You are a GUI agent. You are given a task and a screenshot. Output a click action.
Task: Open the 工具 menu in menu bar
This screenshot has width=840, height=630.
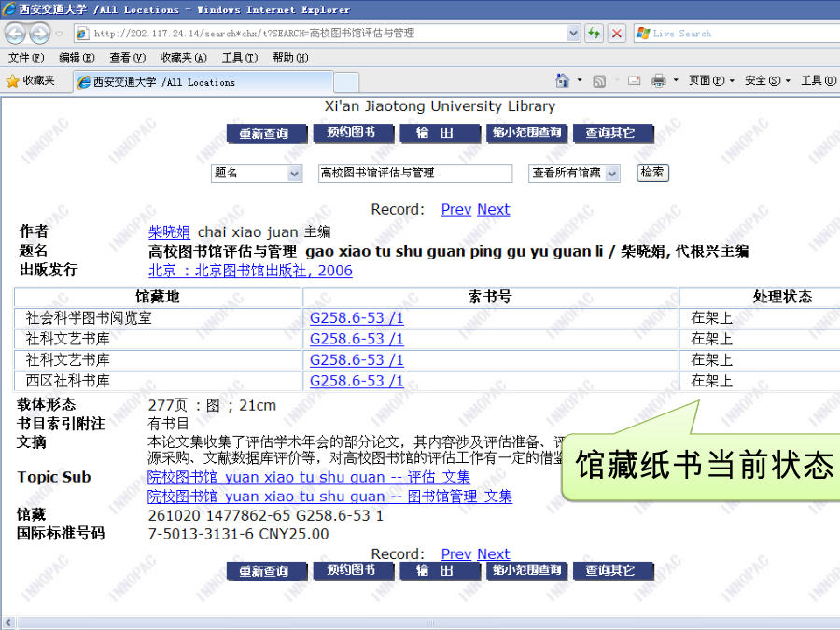tap(240, 57)
